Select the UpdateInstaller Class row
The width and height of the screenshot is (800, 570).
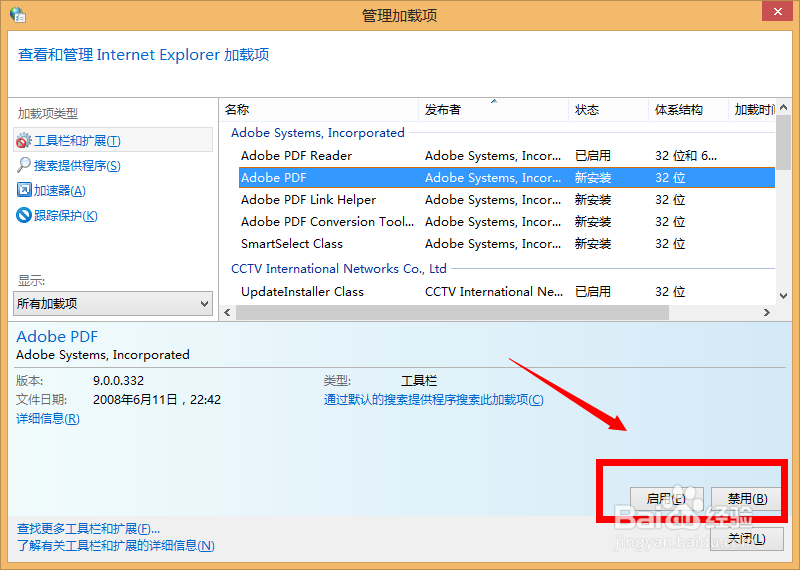(507, 291)
